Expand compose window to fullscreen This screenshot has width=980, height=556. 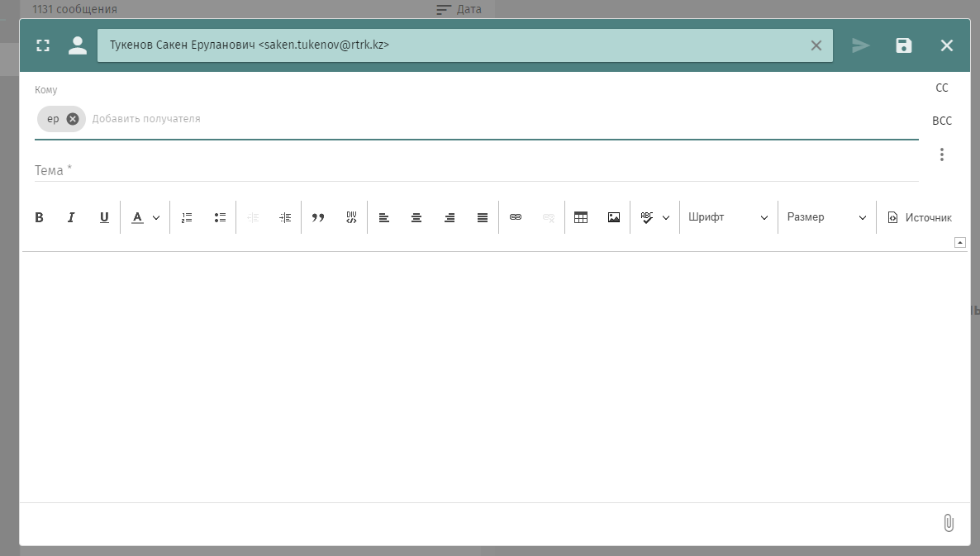point(43,45)
